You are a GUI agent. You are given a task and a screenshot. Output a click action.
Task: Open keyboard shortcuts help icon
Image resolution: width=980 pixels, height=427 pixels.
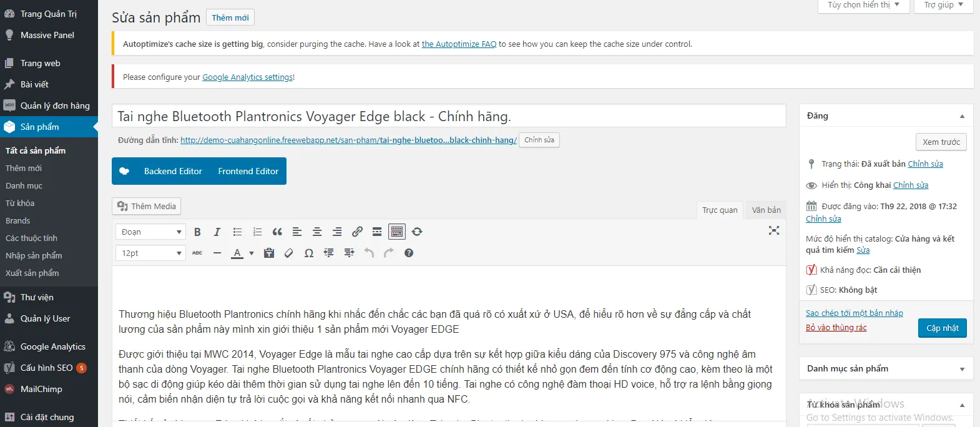click(409, 253)
